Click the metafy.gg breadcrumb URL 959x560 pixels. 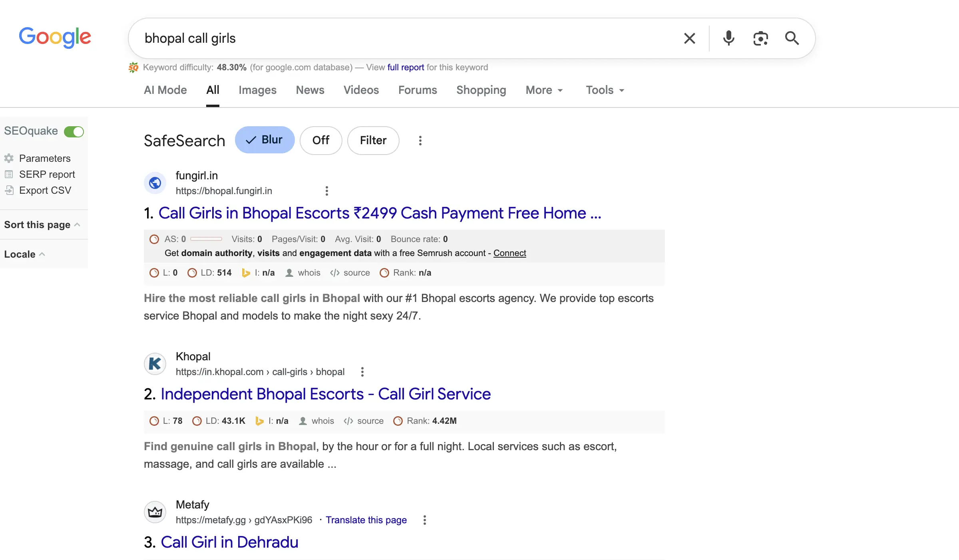point(244,520)
